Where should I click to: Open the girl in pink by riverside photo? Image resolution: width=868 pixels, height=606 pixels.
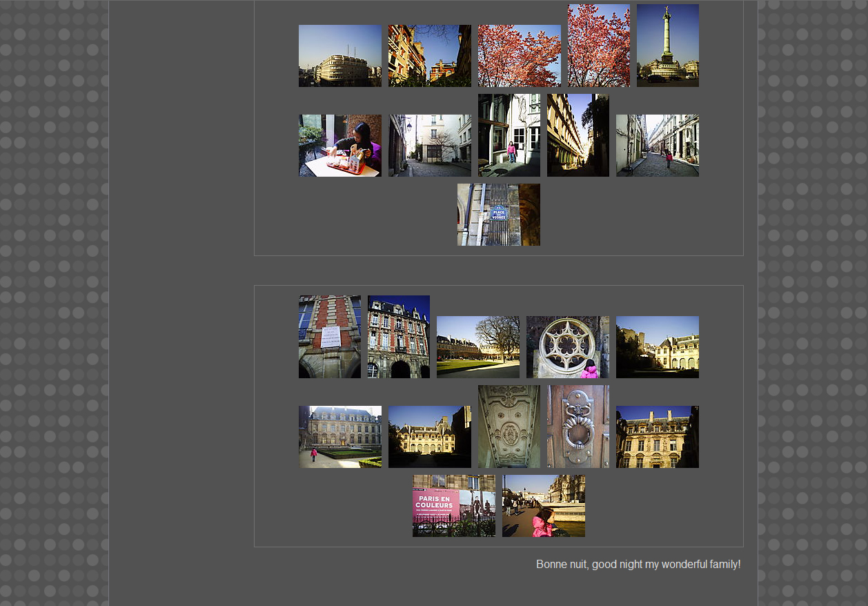pyautogui.click(x=543, y=506)
